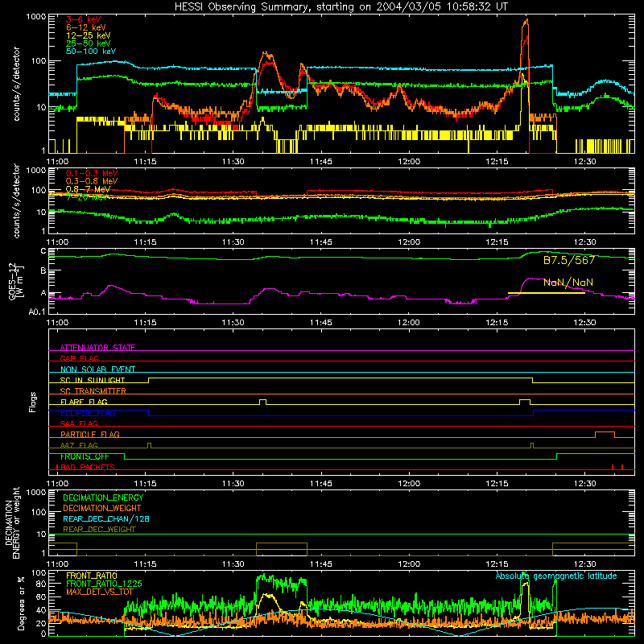Click the Absolute geomagnetic latitude label
The height and width of the screenshot is (644, 644).
[556, 576]
